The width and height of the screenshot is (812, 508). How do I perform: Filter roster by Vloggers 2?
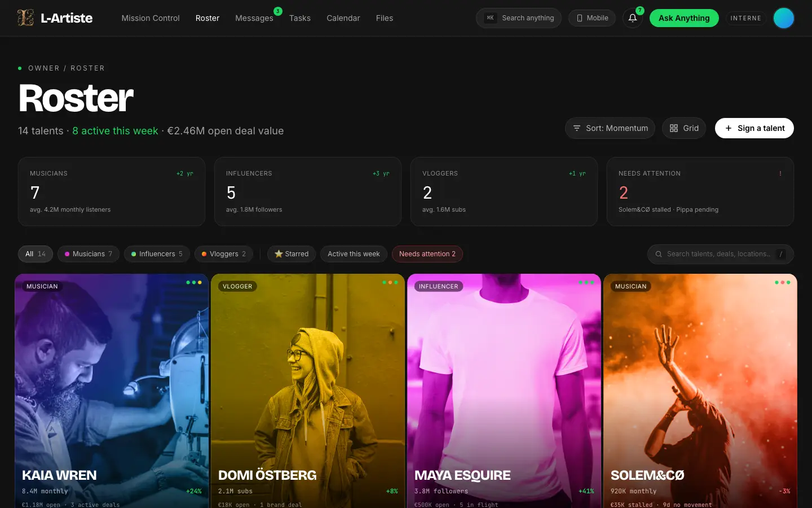224,254
